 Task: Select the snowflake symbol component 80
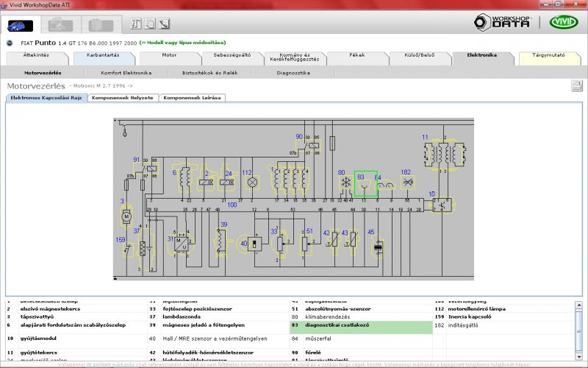345,183
